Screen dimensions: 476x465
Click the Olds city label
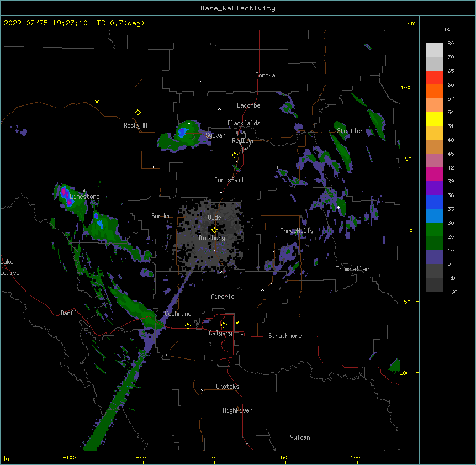point(214,218)
